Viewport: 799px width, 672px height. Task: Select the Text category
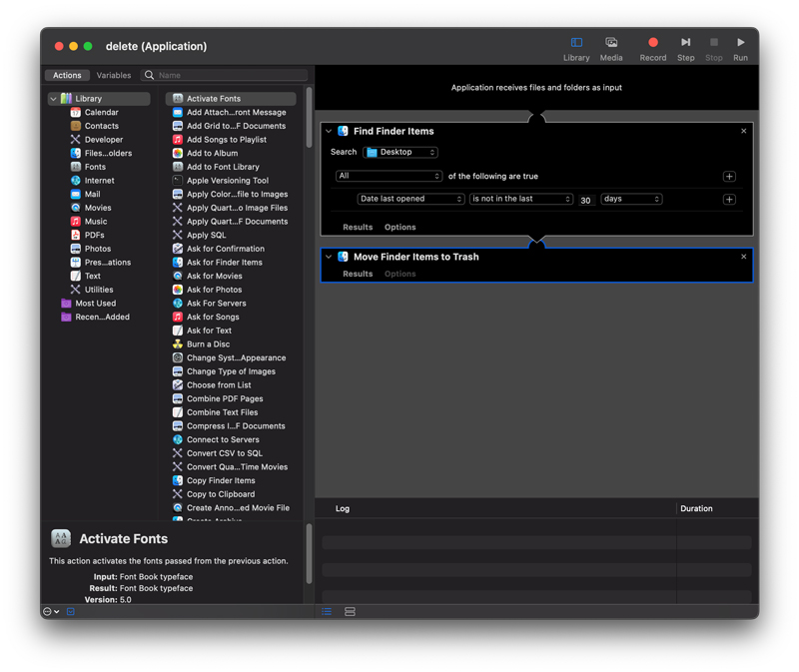click(92, 277)
